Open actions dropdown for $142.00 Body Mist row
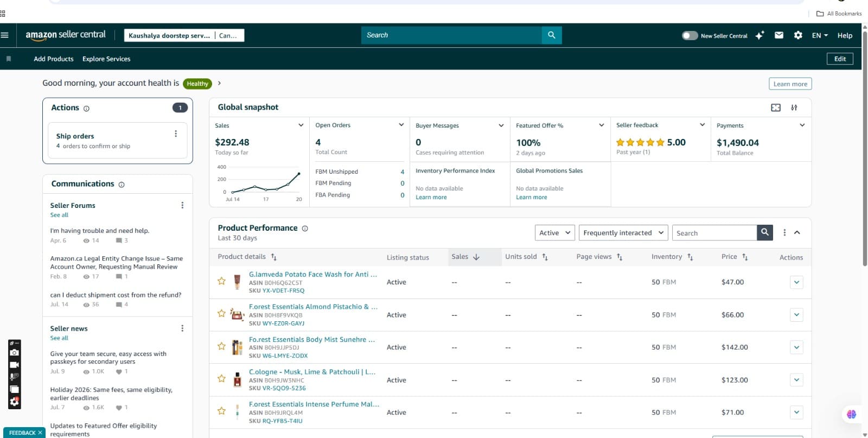Screen dimensions: 868x438 click(796, 347)
